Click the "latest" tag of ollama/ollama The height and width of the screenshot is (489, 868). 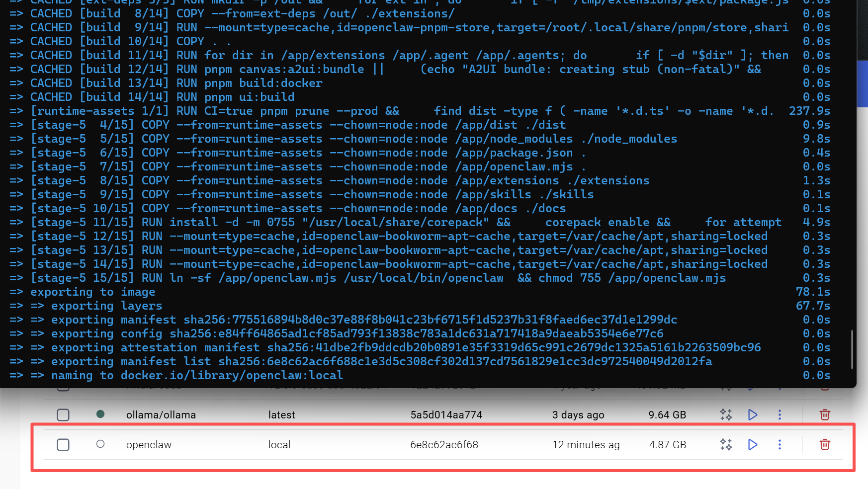tap(282, 415)
